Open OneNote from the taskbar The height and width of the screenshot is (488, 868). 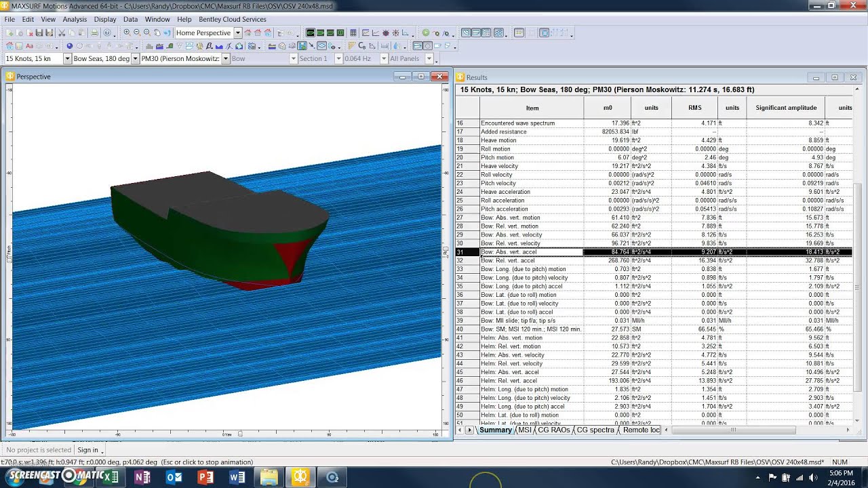pyautogui.click(x=142, y=477)
